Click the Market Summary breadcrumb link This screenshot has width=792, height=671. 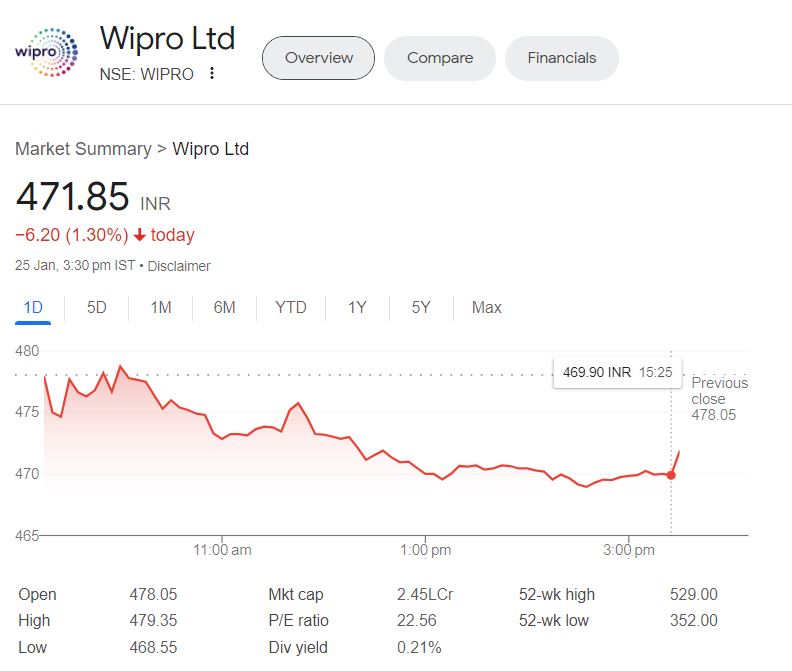[83, 149]
